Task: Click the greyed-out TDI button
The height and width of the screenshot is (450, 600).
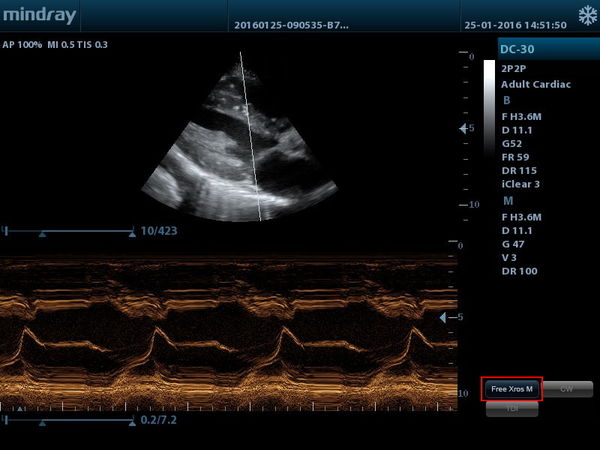Action: click(x=512, y=409)
